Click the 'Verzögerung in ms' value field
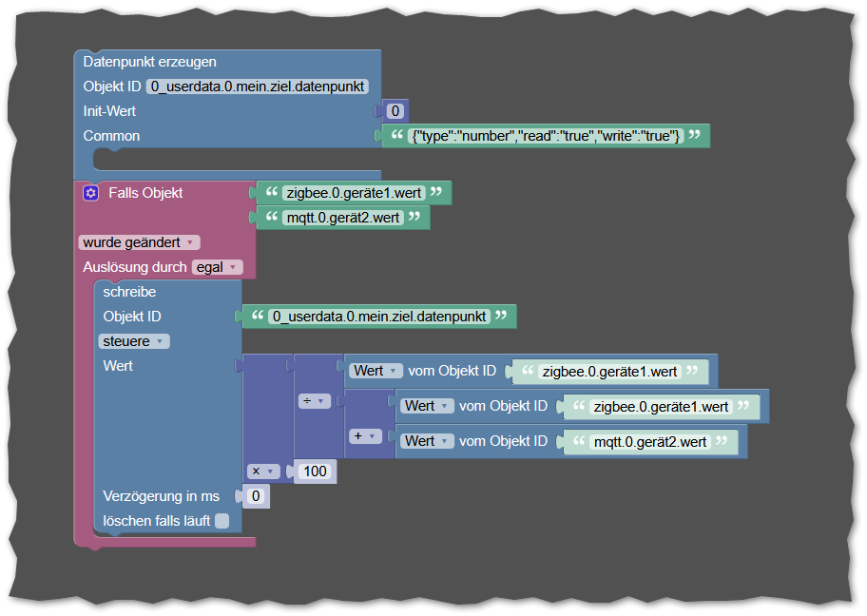 [x=255, y=495]
